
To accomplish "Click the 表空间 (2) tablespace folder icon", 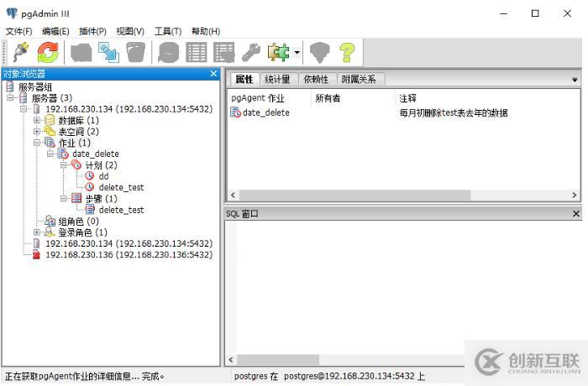I will [50, 132].
